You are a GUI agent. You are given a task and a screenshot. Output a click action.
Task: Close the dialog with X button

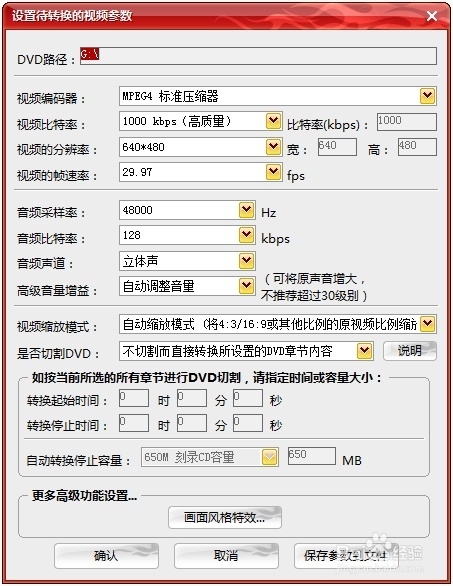coord(432,16)
